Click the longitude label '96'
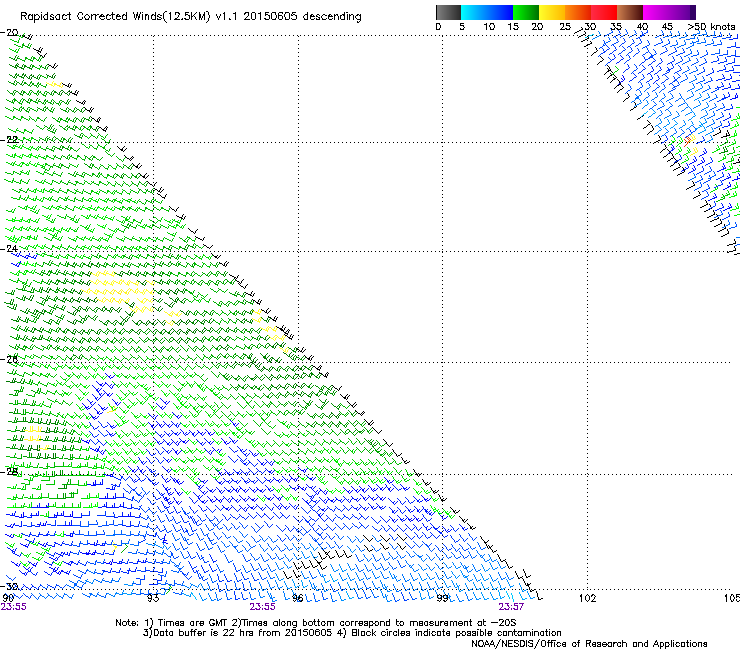 [298, 598]
